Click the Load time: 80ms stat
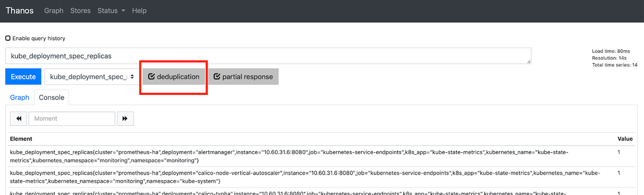Image resolution: width=644 pixels, height=195 pixels. pyautogui.click(x=611, y=51)
